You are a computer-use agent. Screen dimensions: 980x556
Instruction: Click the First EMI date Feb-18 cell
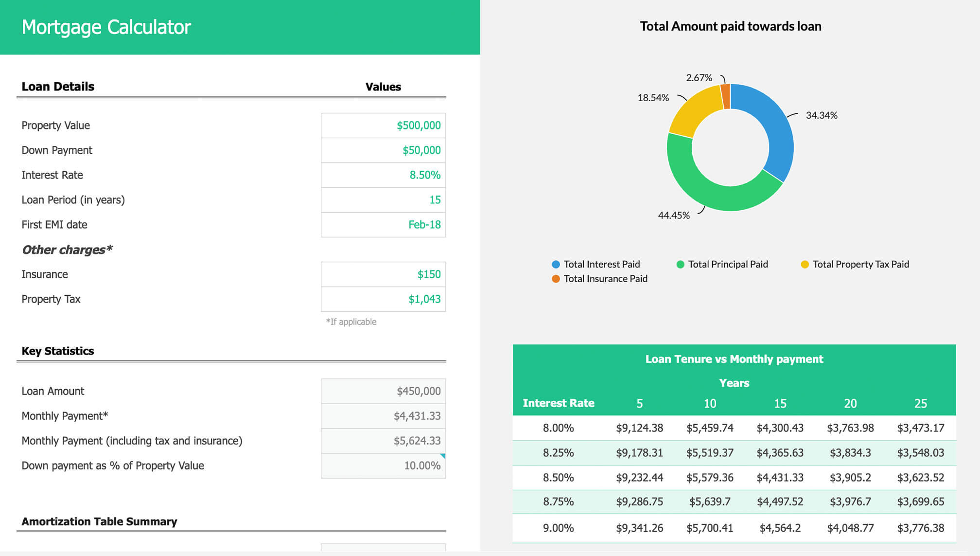click(383, 225)
